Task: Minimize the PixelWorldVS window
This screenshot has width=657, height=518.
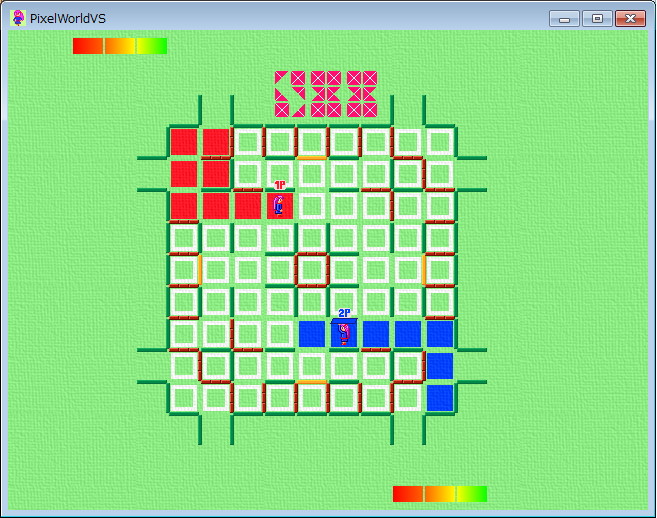Action: [x=564, y=19]
